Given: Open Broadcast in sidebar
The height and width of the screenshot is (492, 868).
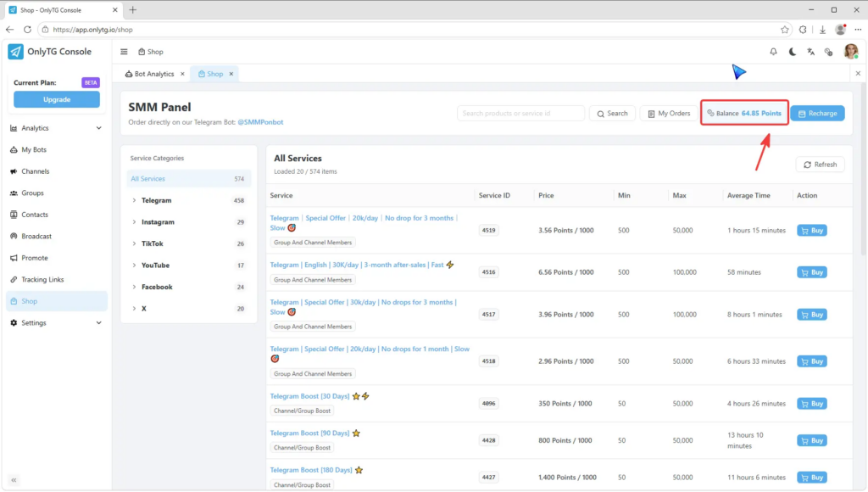Looking at the screenshot, I should (57, 236).
